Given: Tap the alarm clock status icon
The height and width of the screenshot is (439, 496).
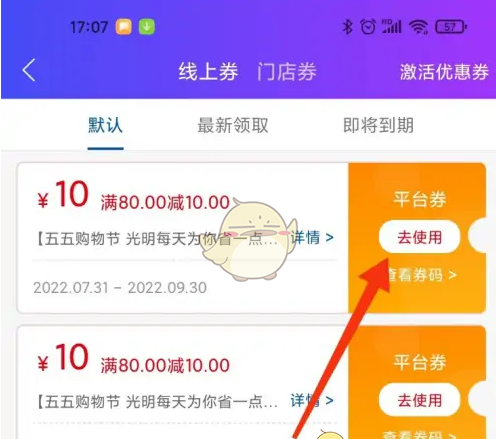Looking at the screenshot, I should coord(368,27).
